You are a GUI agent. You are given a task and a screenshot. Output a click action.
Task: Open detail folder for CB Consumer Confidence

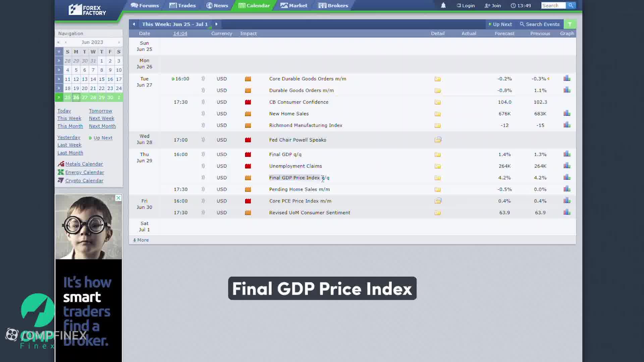[438, 102]
